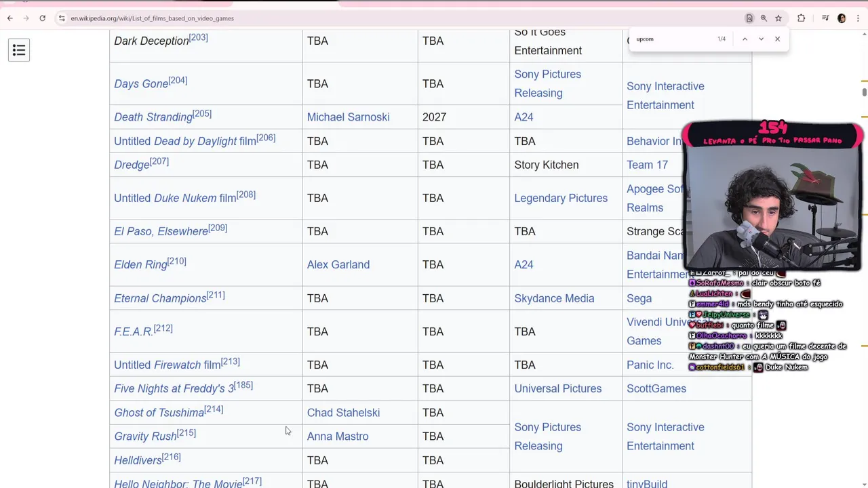Image resolution: width=868 pixels, height=488 pixels.
Task: Close the find-in-page bar
Action: [x=777, y=39]
